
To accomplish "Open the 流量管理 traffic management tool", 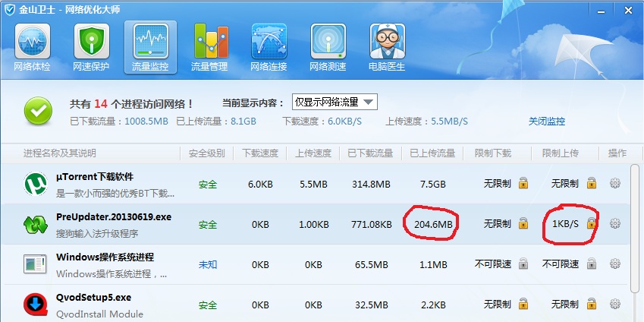I will tap(209, 47).
